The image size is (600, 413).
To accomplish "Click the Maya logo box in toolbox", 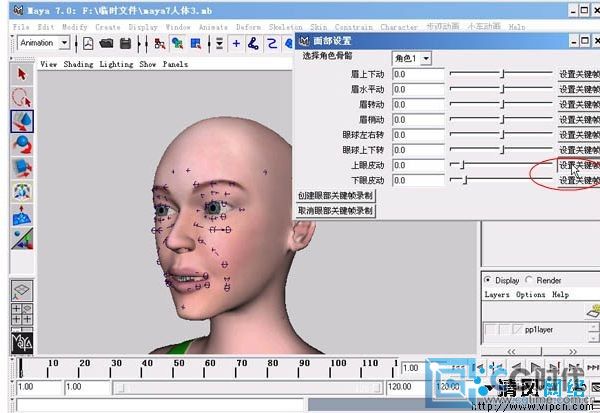I will click(x=22, y=343).
